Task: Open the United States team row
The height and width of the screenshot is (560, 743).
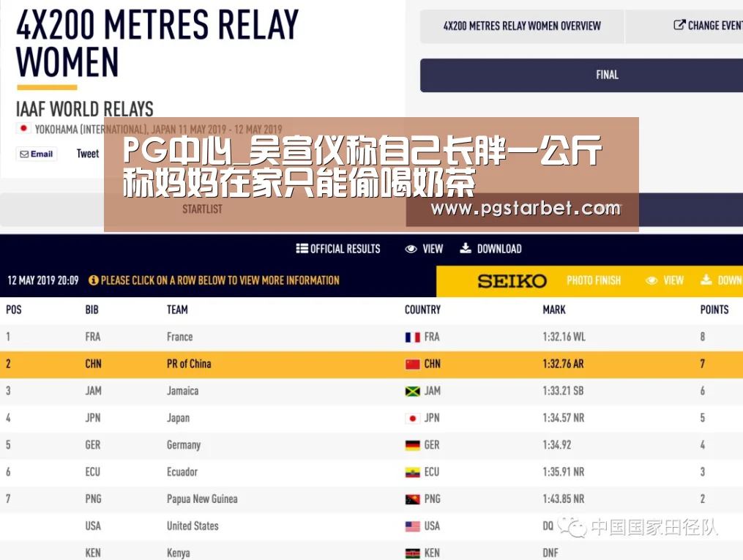Action: point(372,526)
